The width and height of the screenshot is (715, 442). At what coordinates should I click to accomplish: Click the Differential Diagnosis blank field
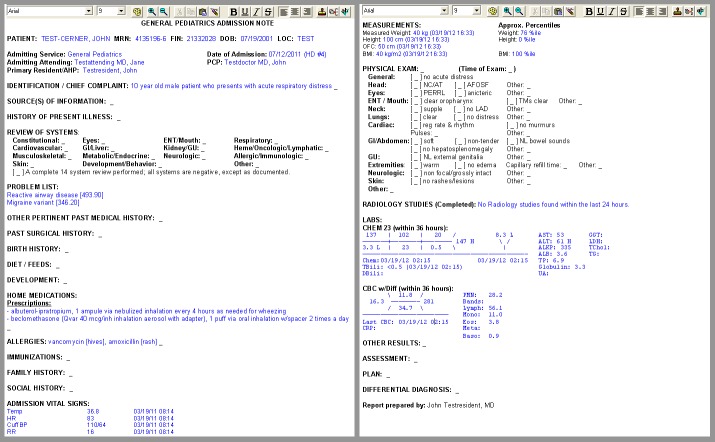coord(457,390)
